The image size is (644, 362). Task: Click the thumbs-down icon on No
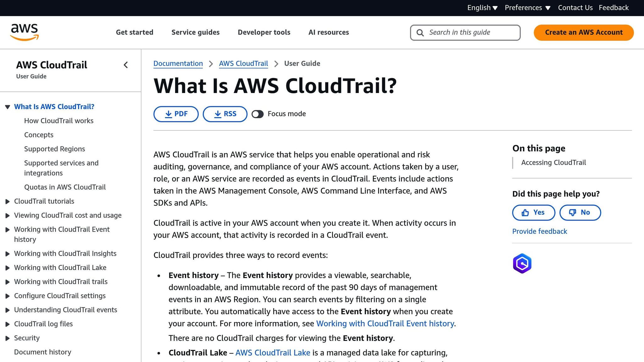click(572, 212)
